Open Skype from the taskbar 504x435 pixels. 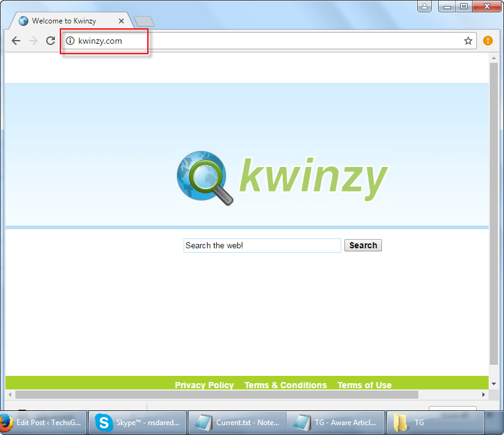137,423
